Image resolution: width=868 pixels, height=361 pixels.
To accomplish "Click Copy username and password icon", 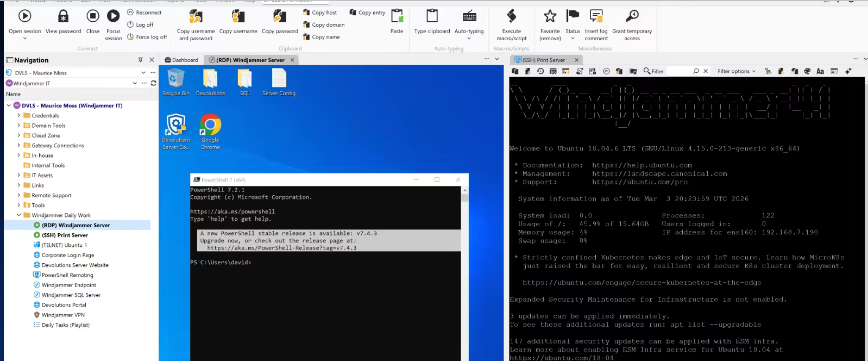I will coord(196,17).
